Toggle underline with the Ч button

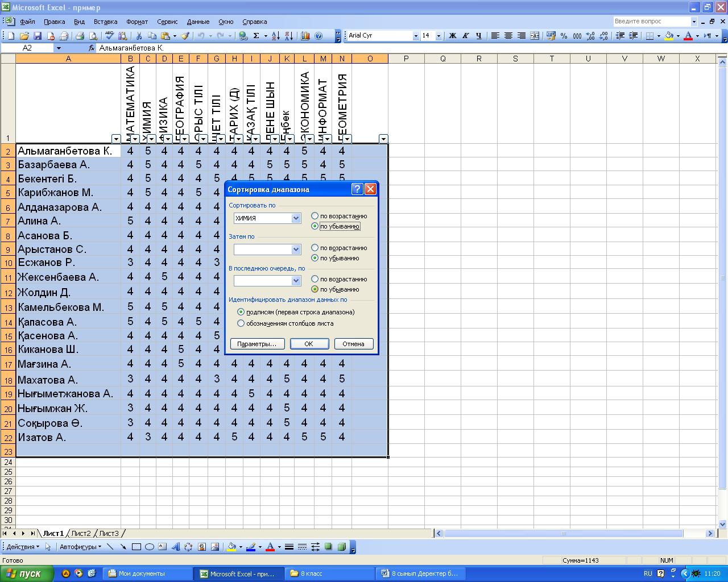click(x=479, y=36)
